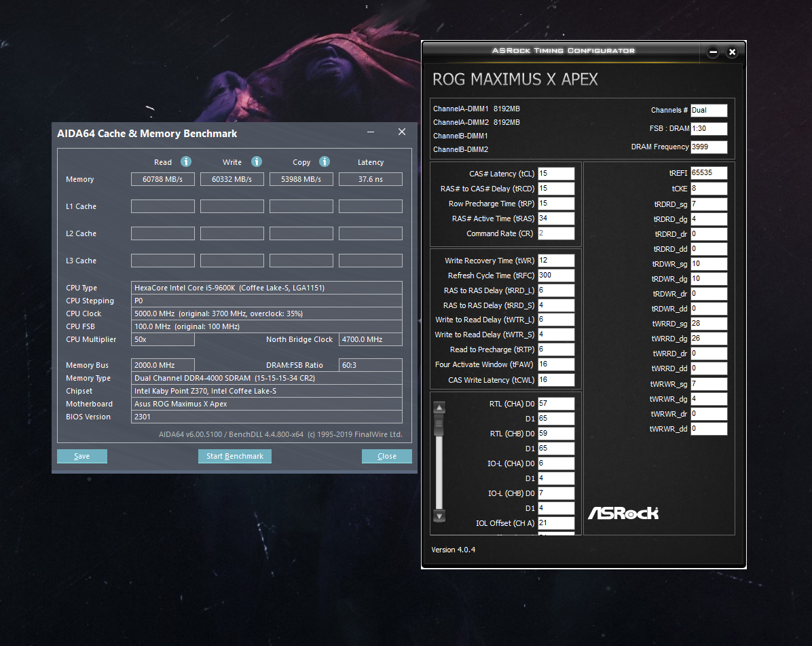The height and width of the screenshot is (646, 812).
Task: Select the tRRD_S field showing 4
Action: coord(556,305)
